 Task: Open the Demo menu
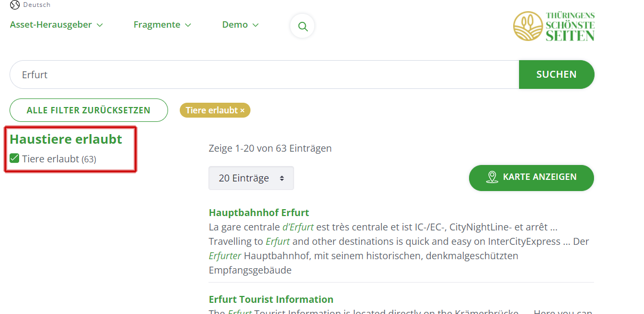coord(240,24)
